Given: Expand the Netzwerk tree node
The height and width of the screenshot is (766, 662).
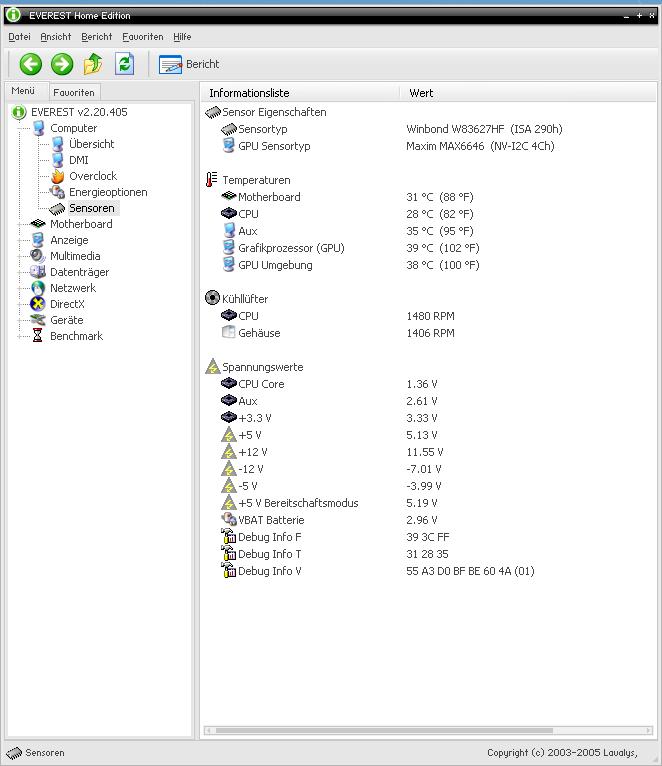Looking at the screenshot, I should click(20, 288).
